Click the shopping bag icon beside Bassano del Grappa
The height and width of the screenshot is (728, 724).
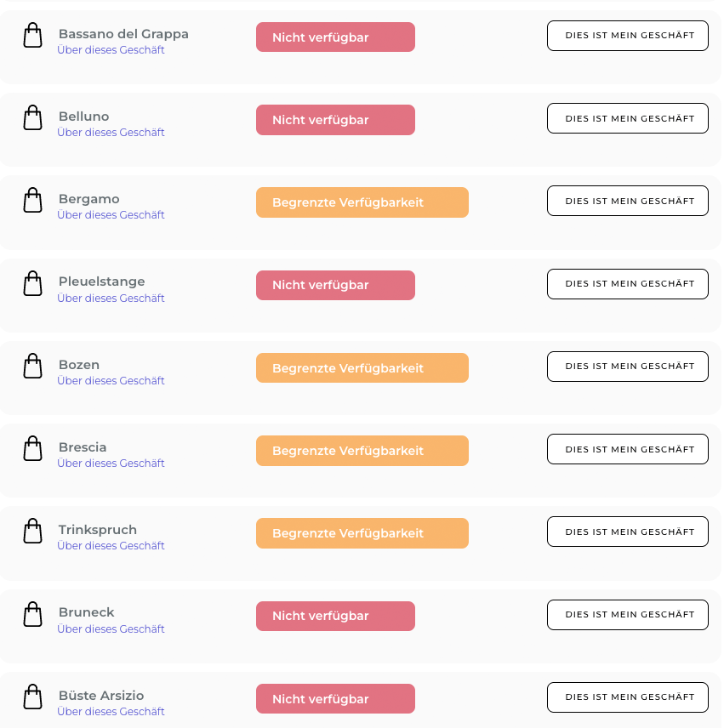(x=32, y=35)
